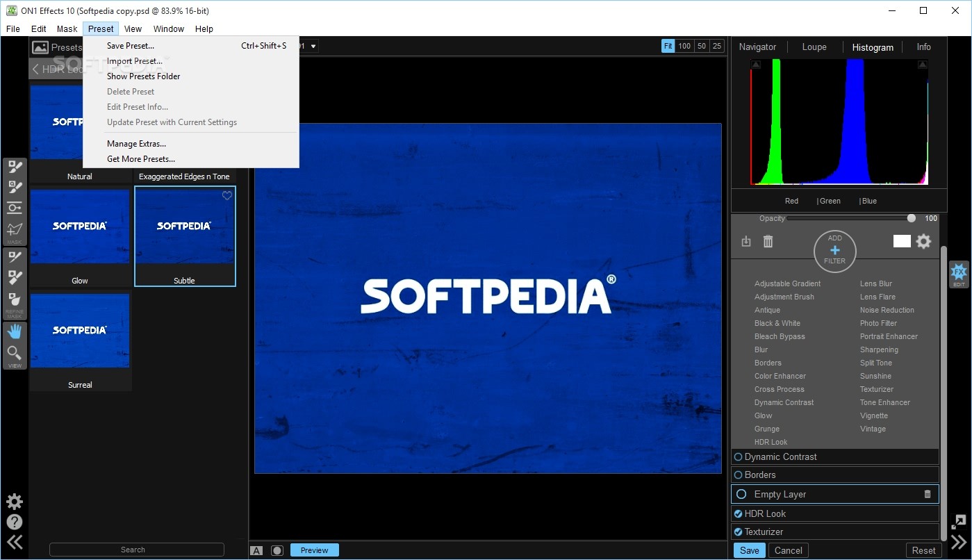Delete filter layer with trash icon below Opacity
The image size is (972, 560).
point(768,241)
